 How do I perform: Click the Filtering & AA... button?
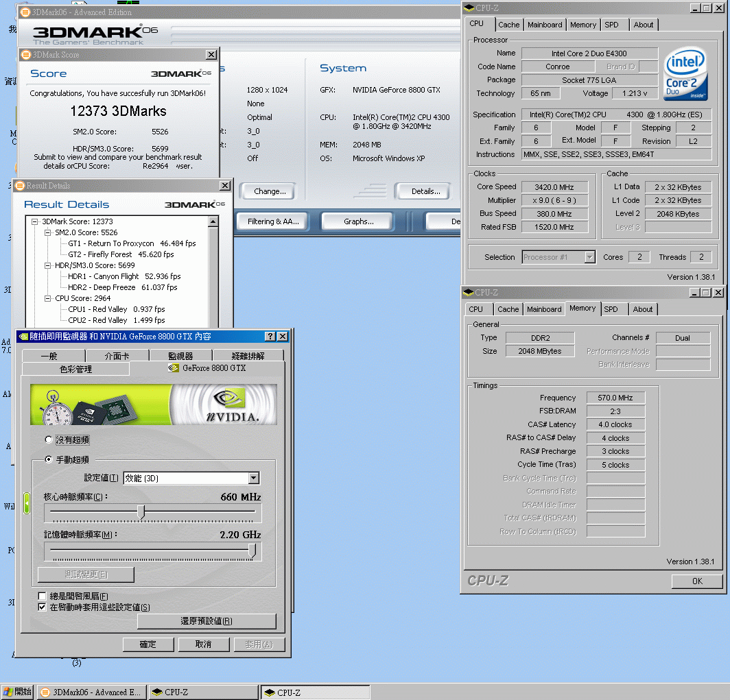[273, 221]
